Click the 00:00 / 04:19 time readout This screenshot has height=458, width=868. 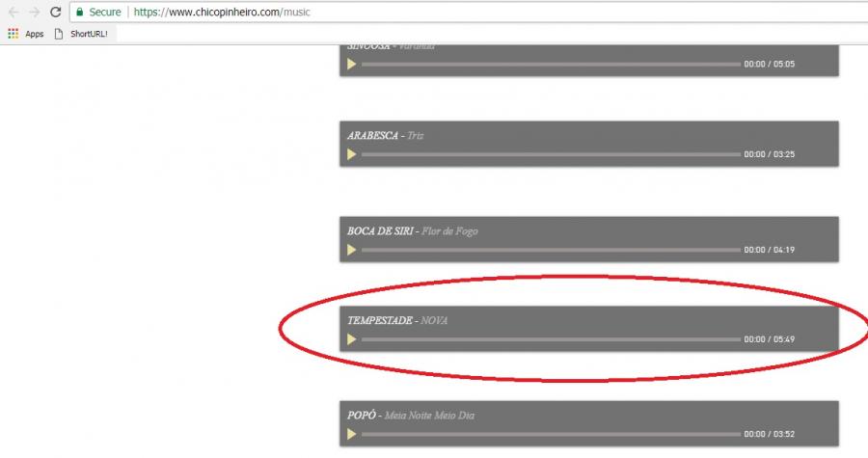click(x=770, y=250)
